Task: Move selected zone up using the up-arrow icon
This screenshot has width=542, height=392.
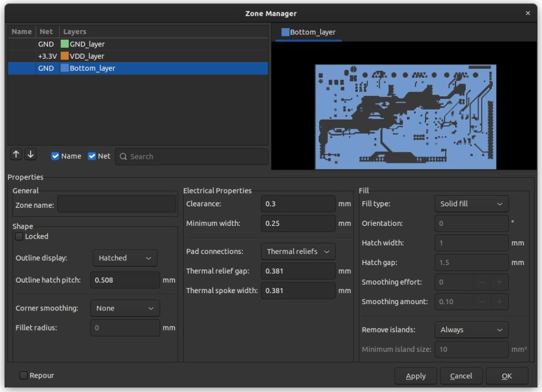Action: coord(16,154)
